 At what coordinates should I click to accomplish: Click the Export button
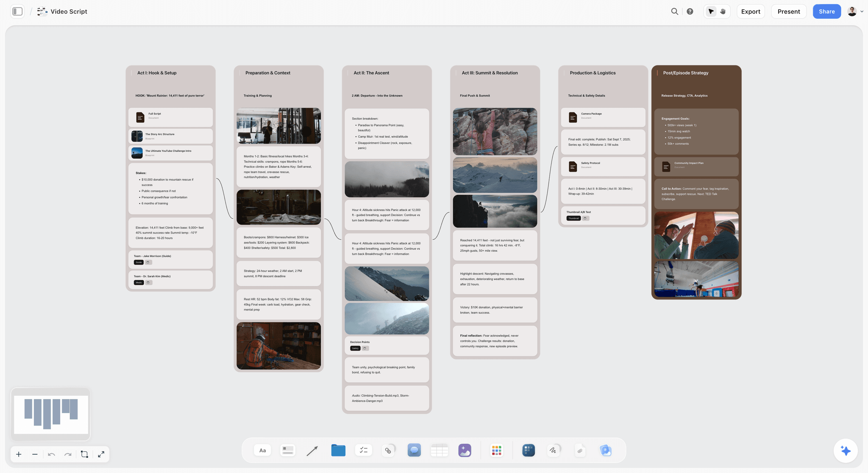tap(751, 11)
